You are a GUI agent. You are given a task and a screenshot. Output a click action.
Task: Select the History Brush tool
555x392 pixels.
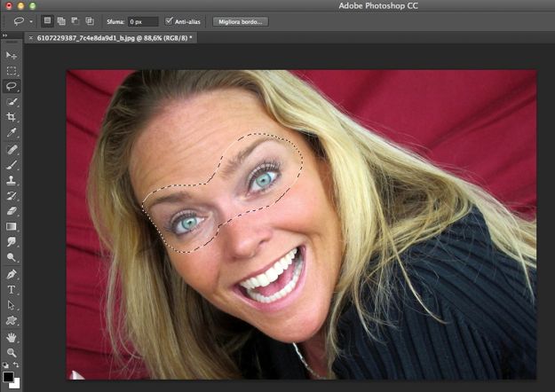tap(12, 195)
